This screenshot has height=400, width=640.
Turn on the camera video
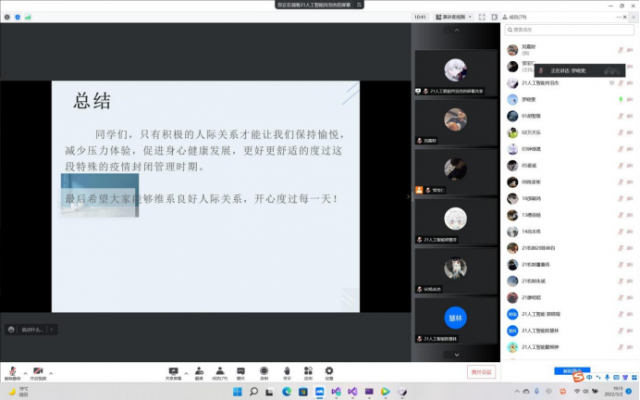pos(38,369)
